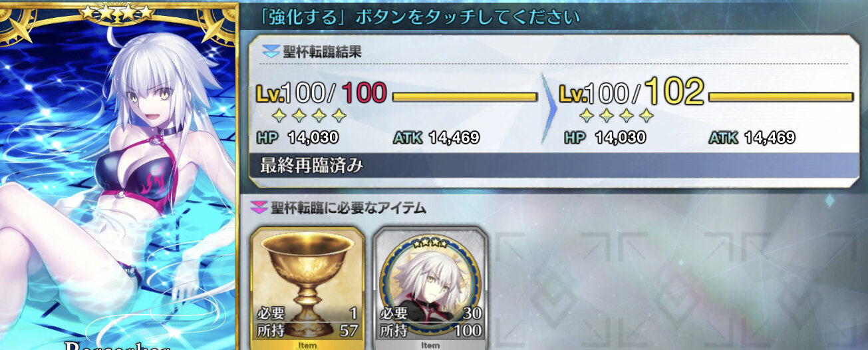Tap the arrow chevron between level panels
The height and width of the screenshot is (350, 868).
[548, 109]
